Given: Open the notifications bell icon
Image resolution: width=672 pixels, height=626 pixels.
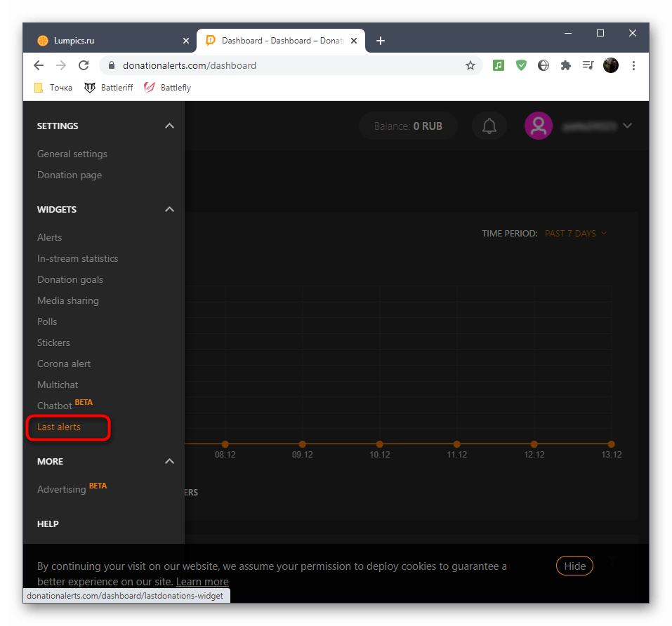Looking at the screenshot, I should [489, 126].
